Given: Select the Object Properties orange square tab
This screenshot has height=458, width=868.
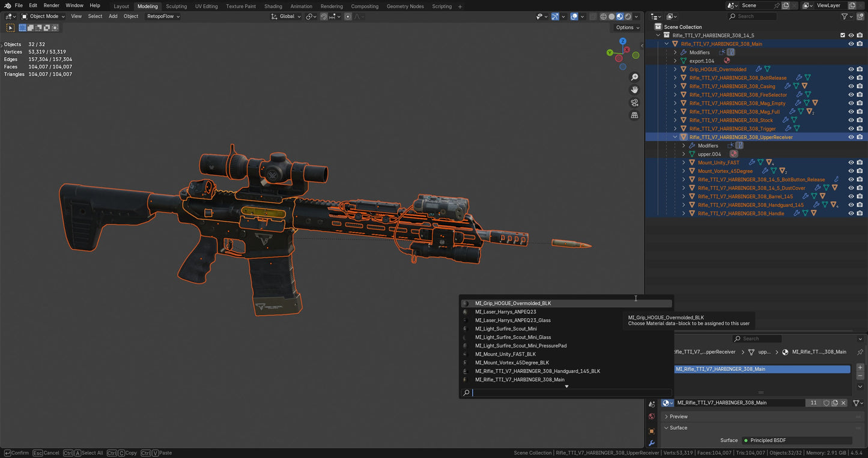Looking at the screenshot, I should point(652,431).
